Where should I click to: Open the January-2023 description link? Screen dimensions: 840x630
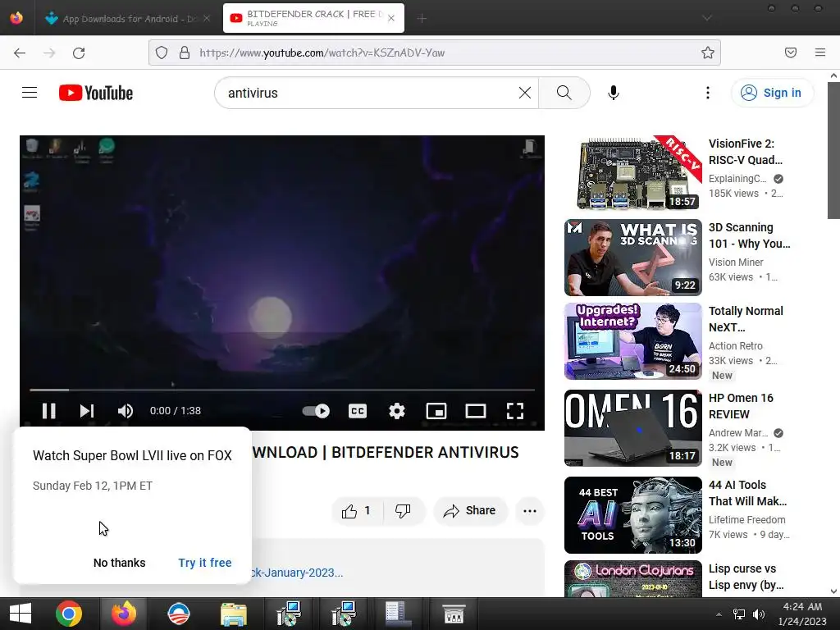[x=297, y=573]
